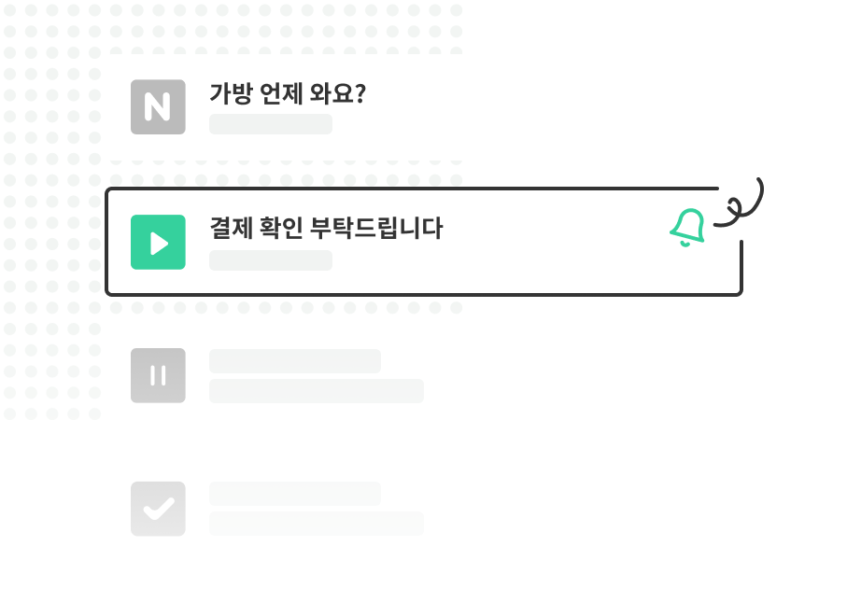Select the highlighted conversation card
Screen dimensions: 861x616
pos(423,242)
